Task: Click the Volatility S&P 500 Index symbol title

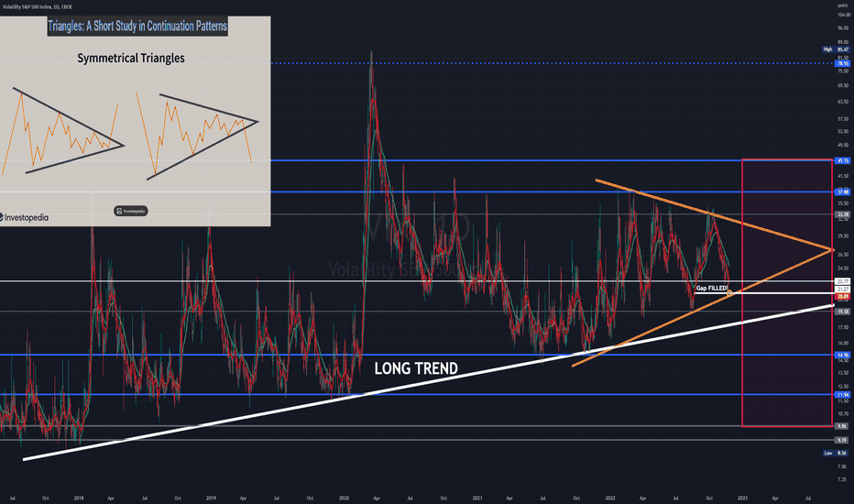Action: pos(37,6)
